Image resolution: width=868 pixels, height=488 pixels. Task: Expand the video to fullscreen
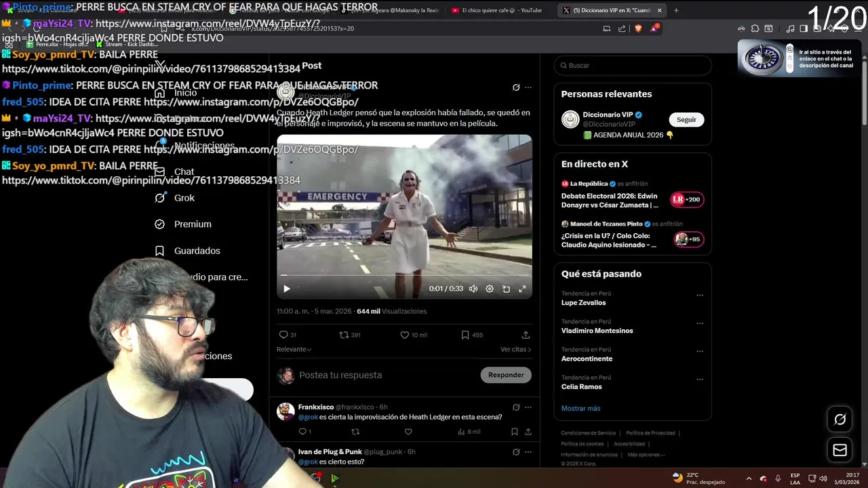522,289
